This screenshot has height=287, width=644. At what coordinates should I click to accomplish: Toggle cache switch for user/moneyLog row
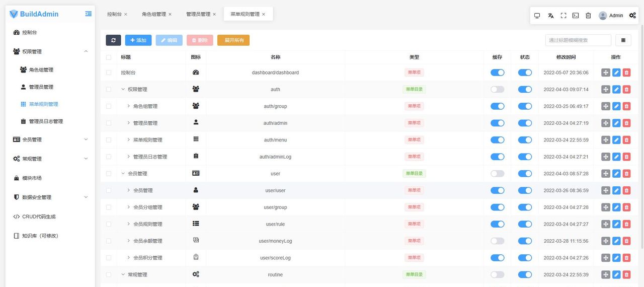click(497, 241)
